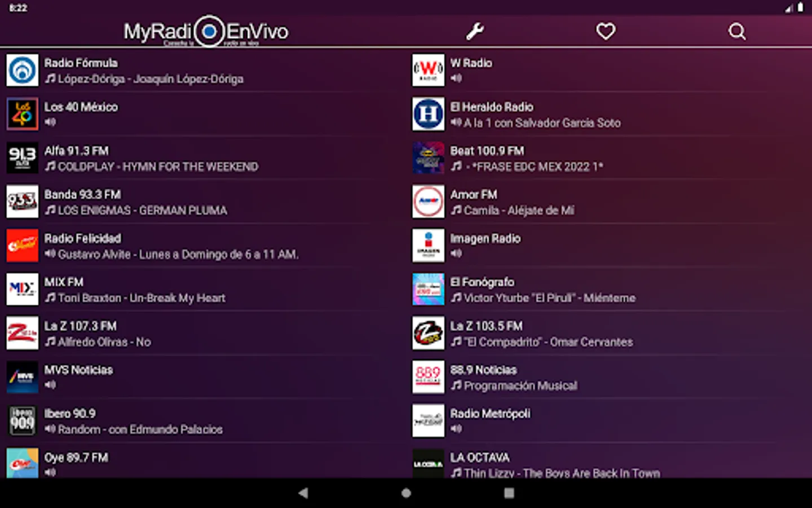Select Oye 89.7 FM station title

[x=76, y=458]
